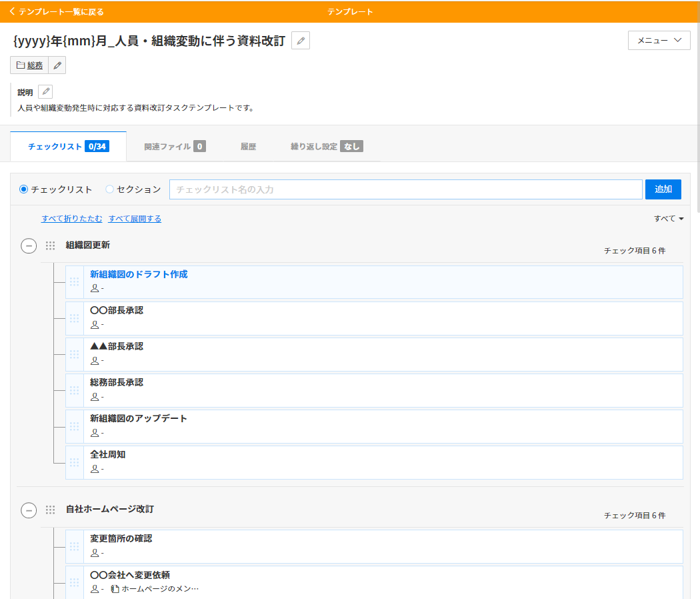The image size is (700, 599).
Task: Edit the 総務 folder assignment pencil icon
Action: point(56,65)
